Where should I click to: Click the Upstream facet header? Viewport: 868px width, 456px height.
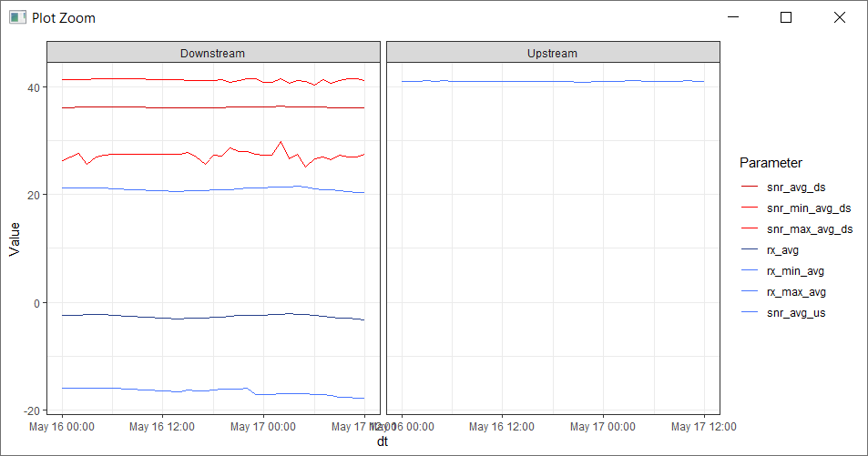tap(553, 53)
